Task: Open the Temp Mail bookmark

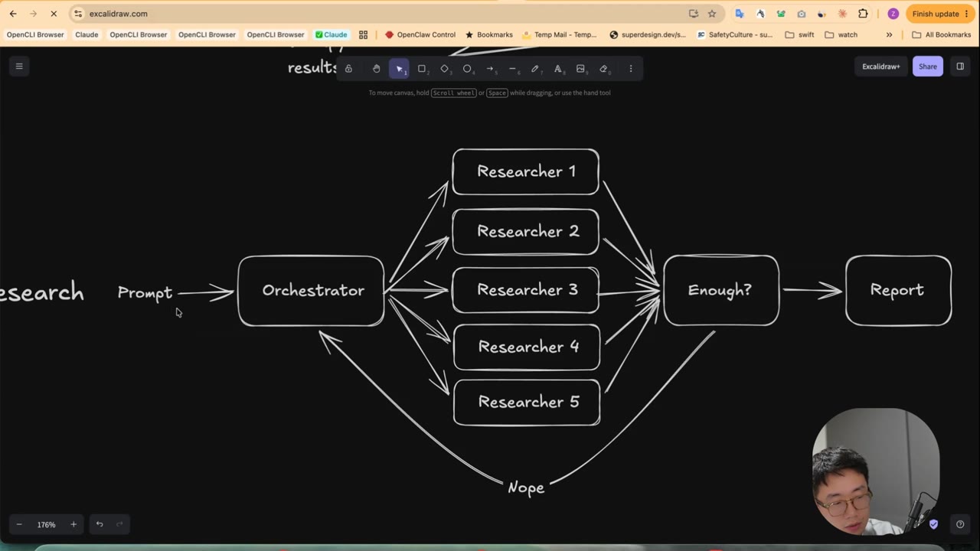Action: [x=560, y=34]
